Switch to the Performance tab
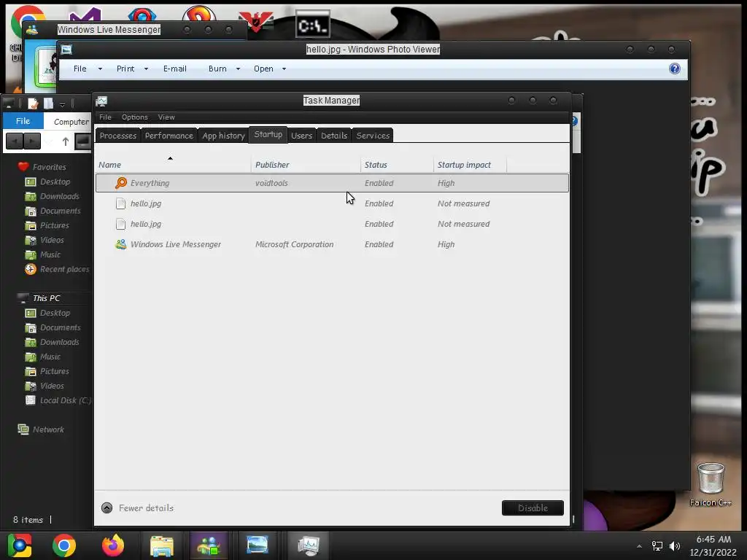This screenshot has height=560, width=747. 169,136
